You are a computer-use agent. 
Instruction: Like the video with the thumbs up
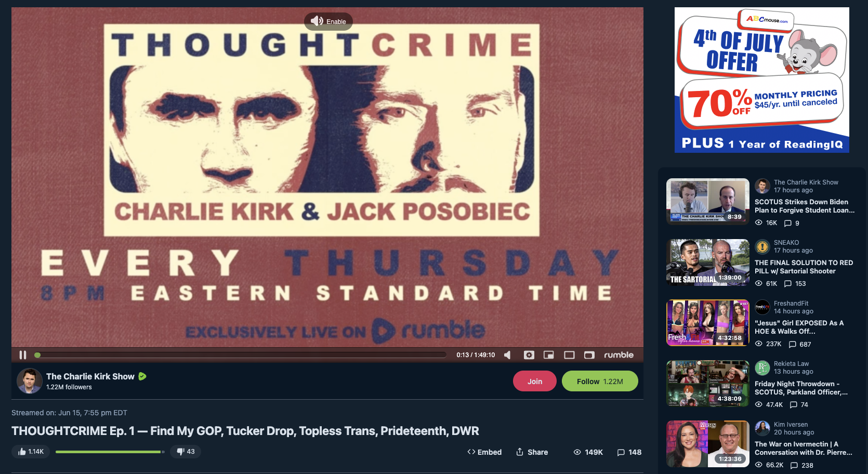click(x=31, y=452)
